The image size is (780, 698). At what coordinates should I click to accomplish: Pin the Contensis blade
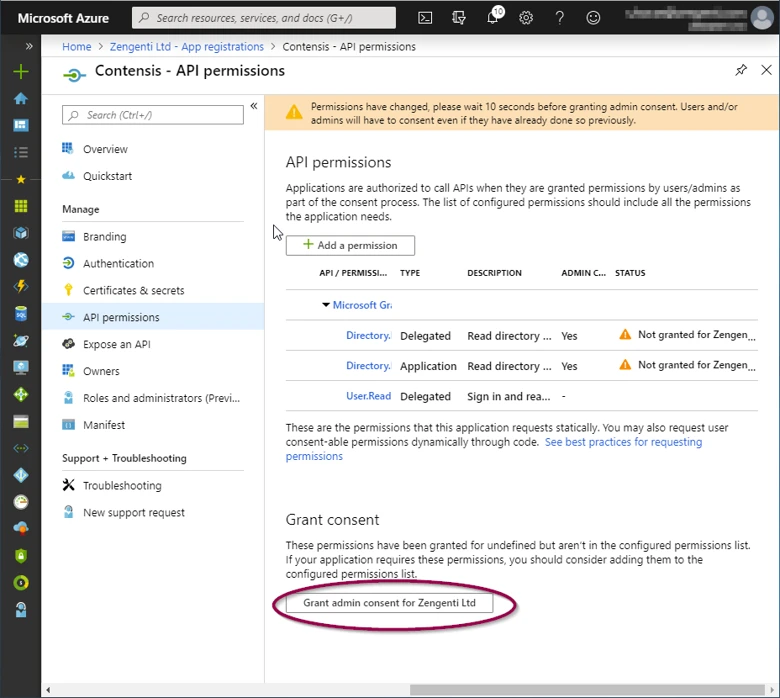point(741,70)
